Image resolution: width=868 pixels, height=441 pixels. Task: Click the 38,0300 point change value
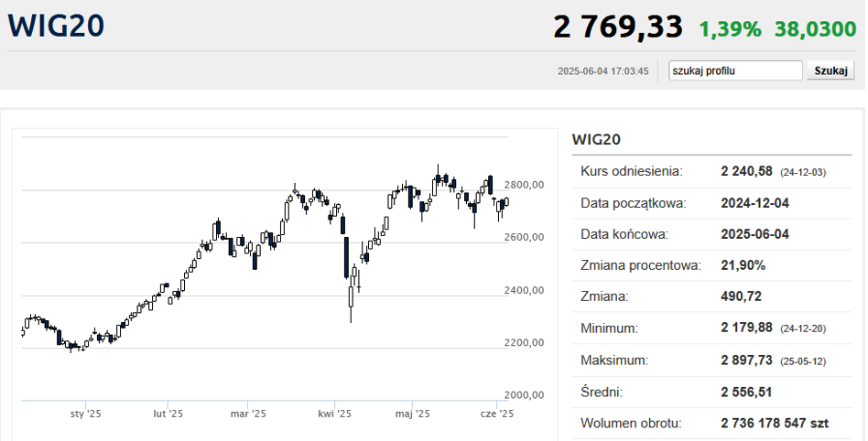pos(815,29)
